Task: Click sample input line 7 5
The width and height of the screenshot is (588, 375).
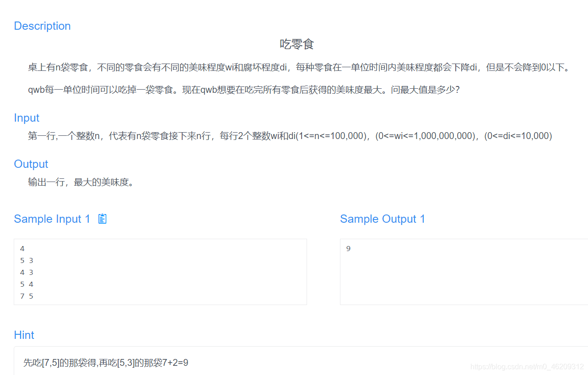Action: pos(27,296)
